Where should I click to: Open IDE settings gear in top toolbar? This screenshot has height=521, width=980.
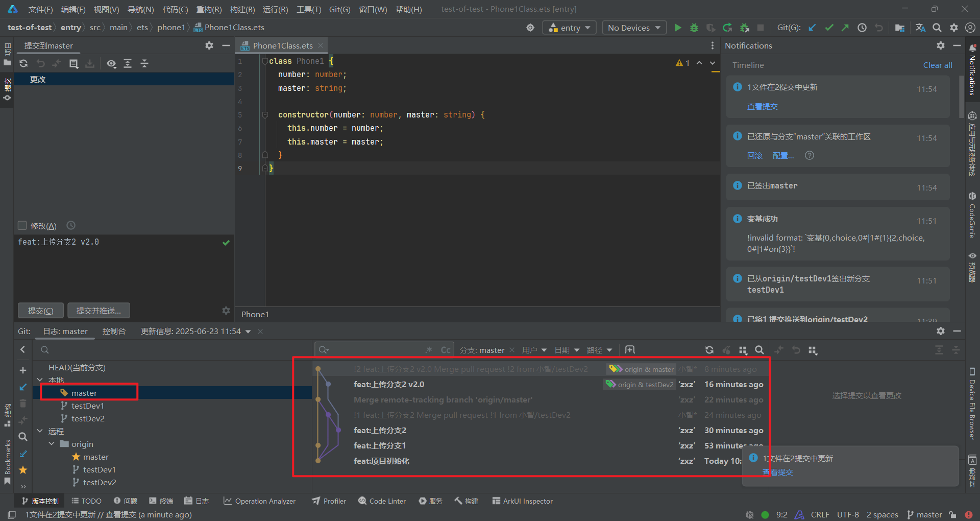pos(954,28)
